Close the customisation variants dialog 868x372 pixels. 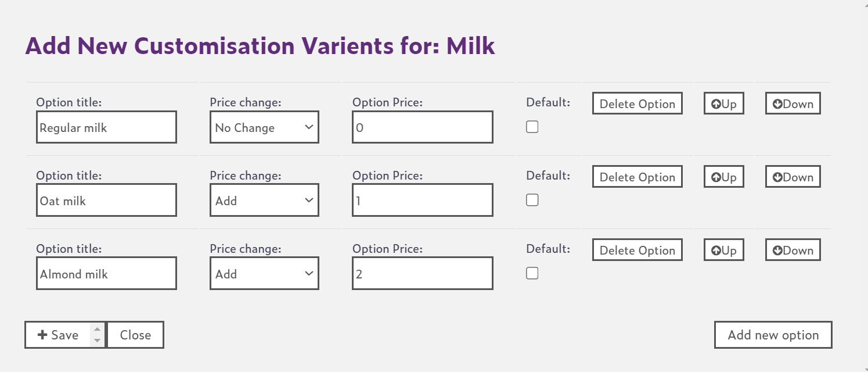tap(135, 335)
